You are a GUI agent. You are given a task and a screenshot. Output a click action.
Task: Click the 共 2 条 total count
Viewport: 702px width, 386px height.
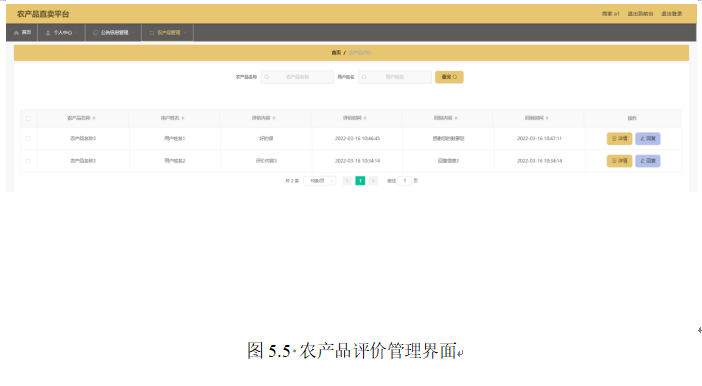292,181
